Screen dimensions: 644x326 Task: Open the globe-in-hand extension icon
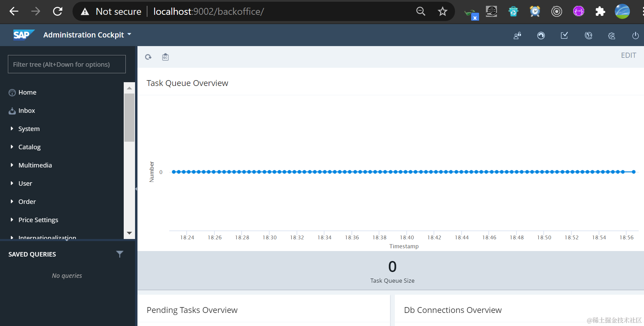pos(491,11)
